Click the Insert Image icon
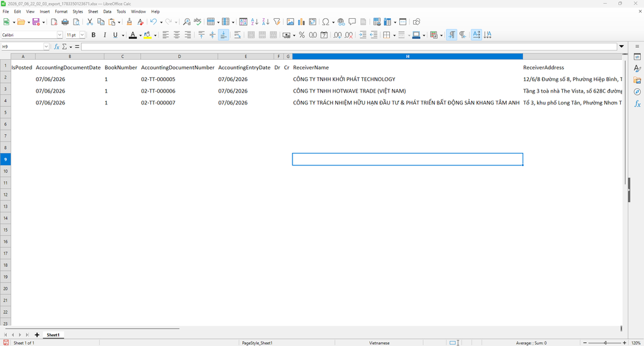 click(x=291, y=22)
